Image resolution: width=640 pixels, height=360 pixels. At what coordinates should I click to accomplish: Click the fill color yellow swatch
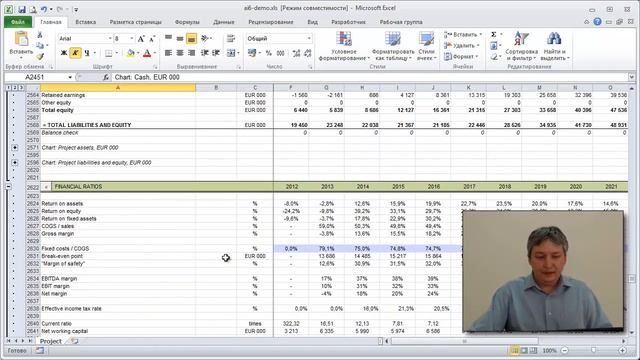pyautogui.click(x=131, y=53)
